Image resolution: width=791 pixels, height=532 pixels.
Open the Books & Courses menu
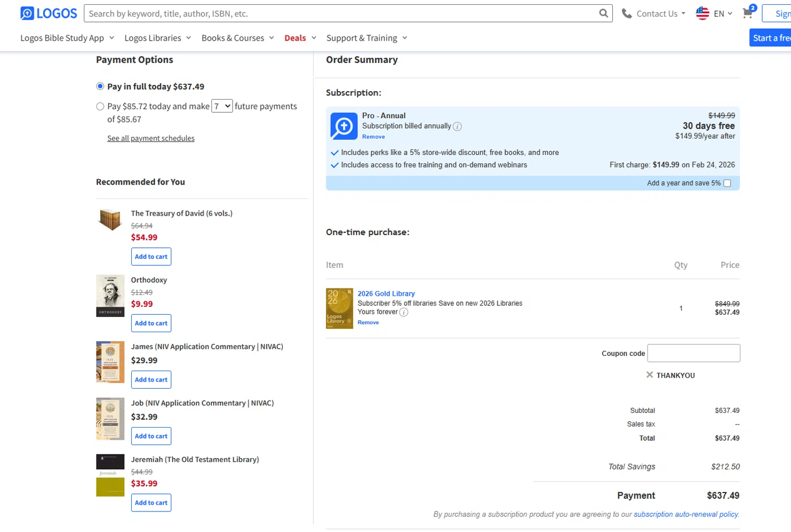pos(237,38)
